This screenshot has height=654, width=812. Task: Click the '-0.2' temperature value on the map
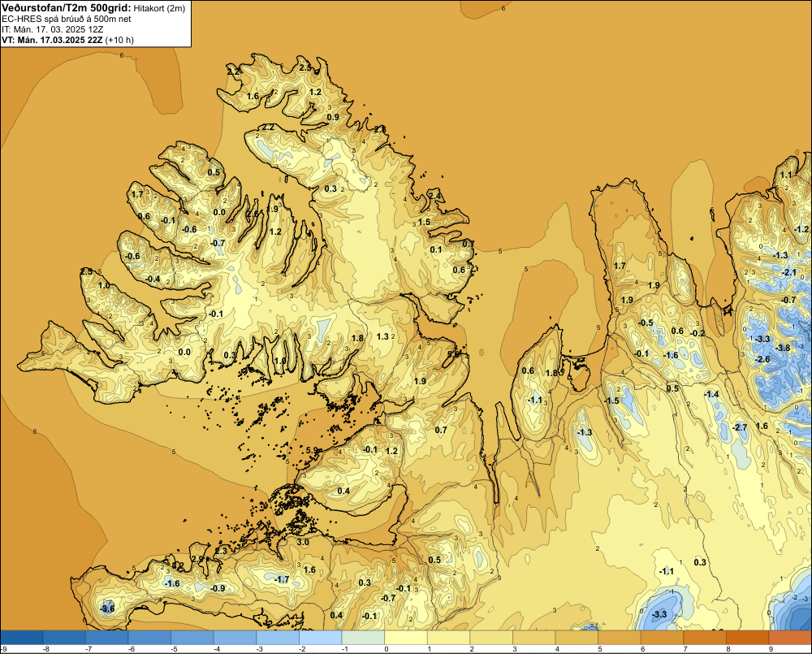[698, 333]
